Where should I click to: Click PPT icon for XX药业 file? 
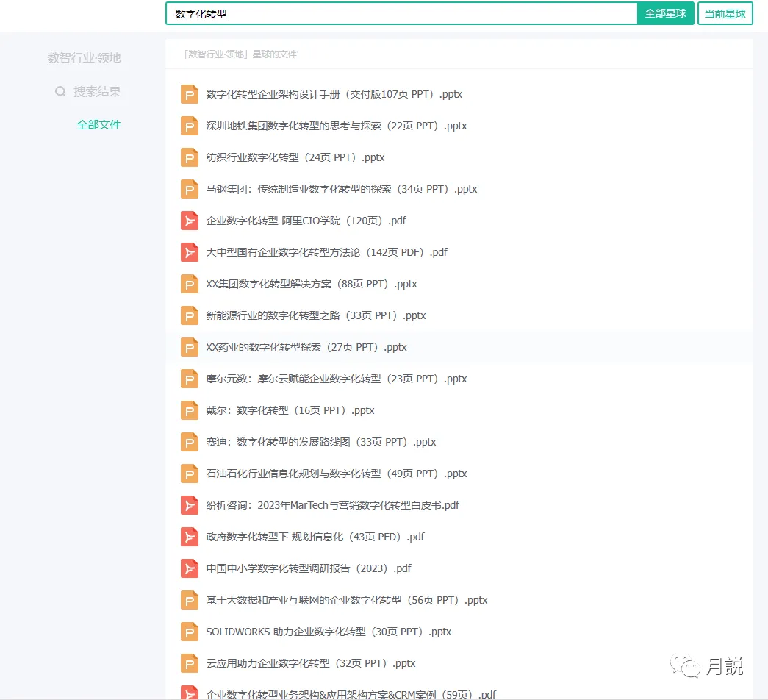pyautogui.click(x=190, y=347)
